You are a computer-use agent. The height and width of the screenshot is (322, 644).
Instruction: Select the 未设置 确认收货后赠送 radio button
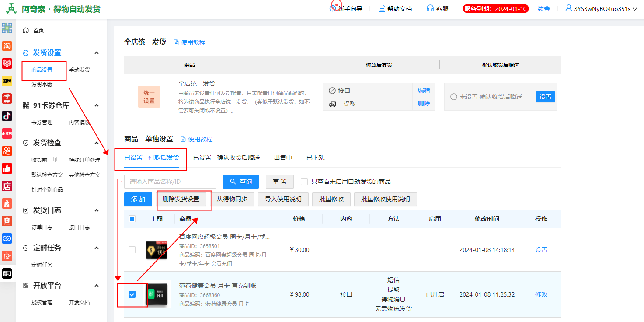click(x=454, y=97)
